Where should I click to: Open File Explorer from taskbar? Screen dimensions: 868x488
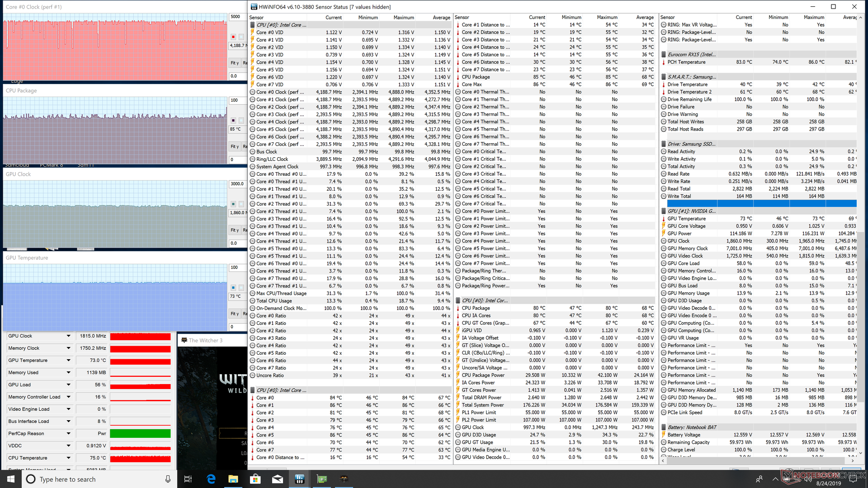point(233,479)
